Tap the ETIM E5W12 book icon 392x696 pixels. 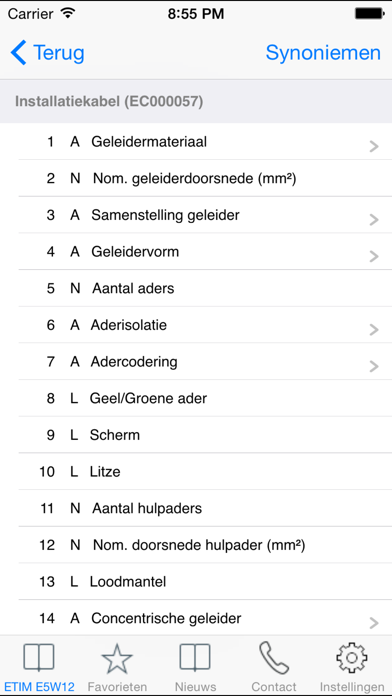39,658
